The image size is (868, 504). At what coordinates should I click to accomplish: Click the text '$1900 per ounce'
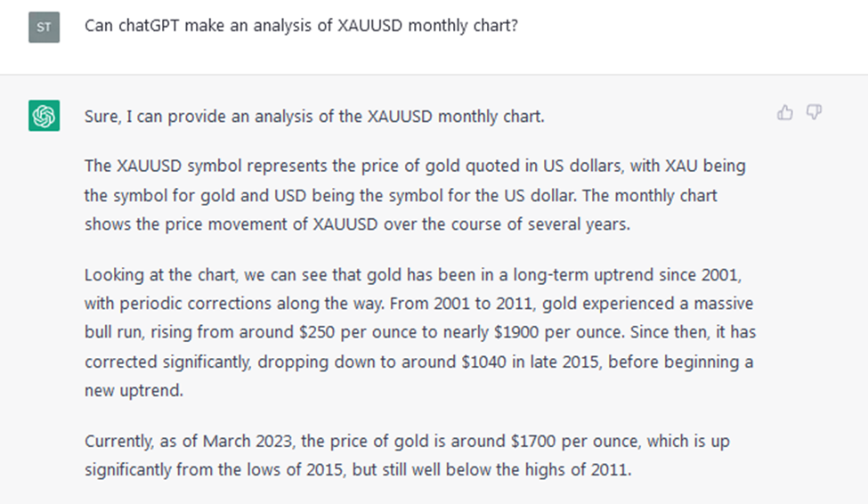[x=558, y=332]
